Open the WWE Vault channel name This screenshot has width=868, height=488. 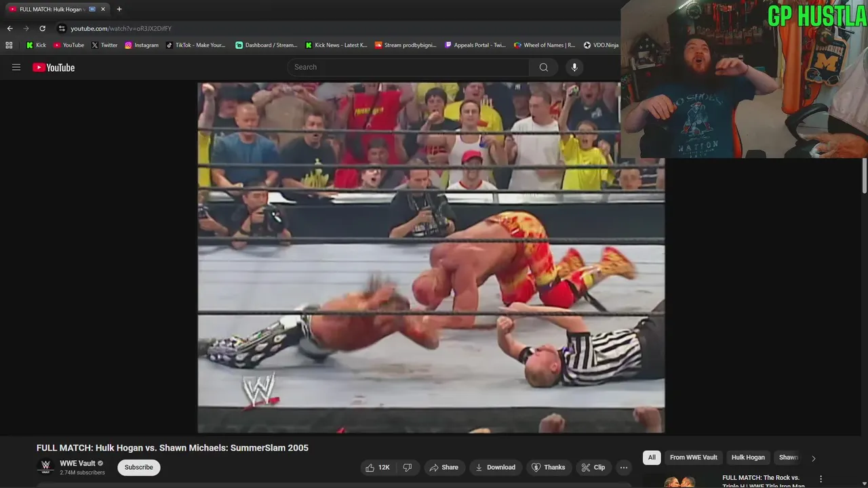click(x=77, y=464)
